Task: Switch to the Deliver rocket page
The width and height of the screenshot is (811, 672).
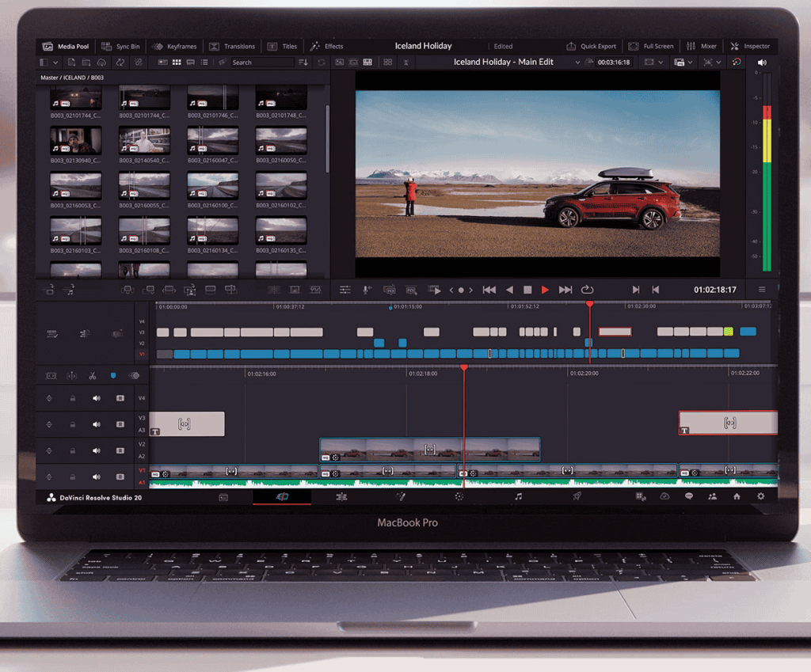Action: pos(577,496)
